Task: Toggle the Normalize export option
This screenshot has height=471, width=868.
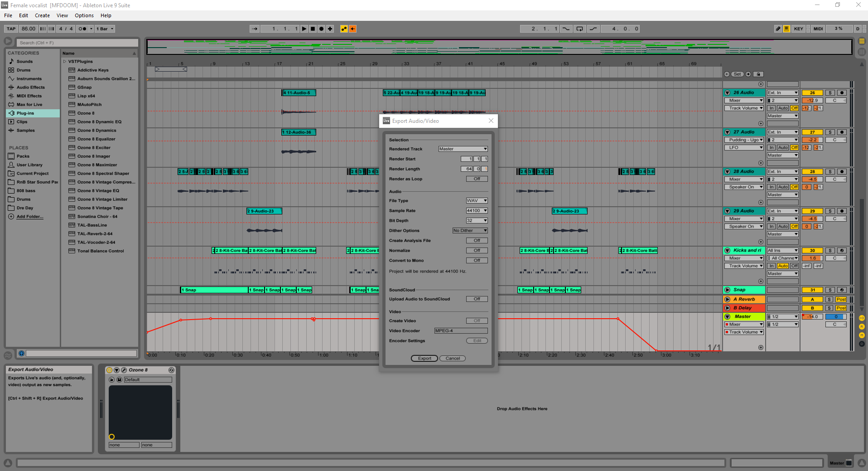Action: pyautogui.click(x=477, y=251)
